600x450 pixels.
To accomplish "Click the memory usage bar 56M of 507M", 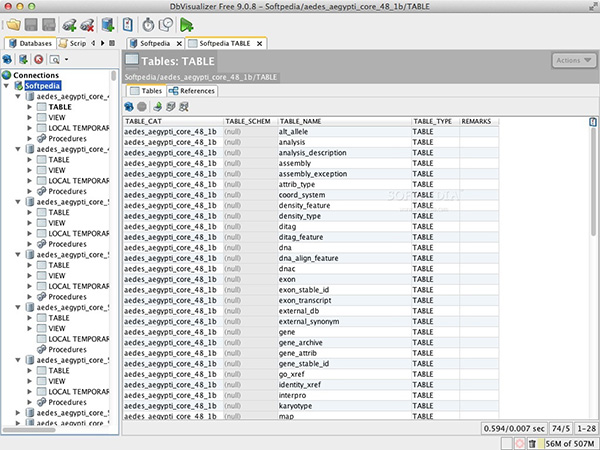I will tap(569, 442).
